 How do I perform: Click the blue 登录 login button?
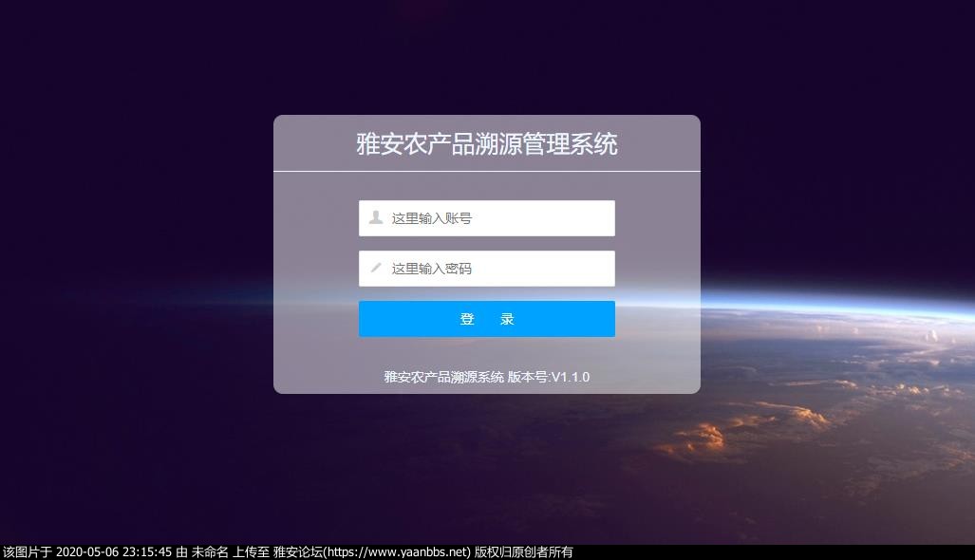point(487,319)
